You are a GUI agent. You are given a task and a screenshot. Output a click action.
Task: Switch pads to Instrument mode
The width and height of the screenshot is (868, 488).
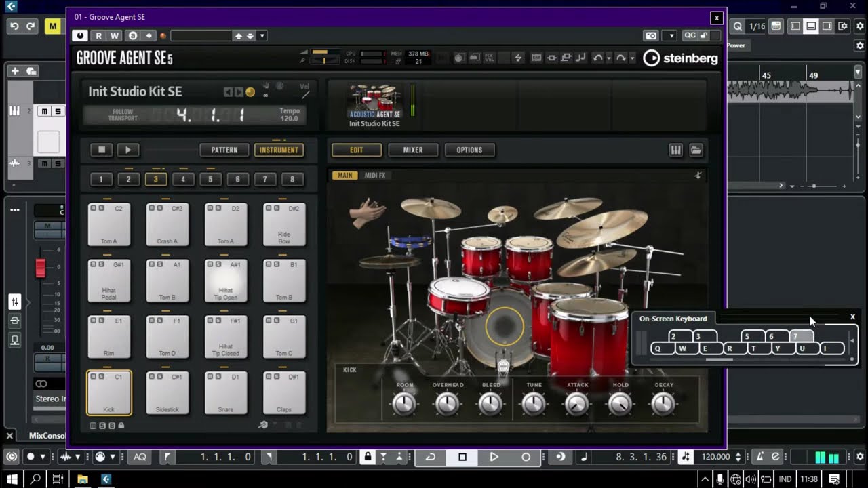(279, 150)
